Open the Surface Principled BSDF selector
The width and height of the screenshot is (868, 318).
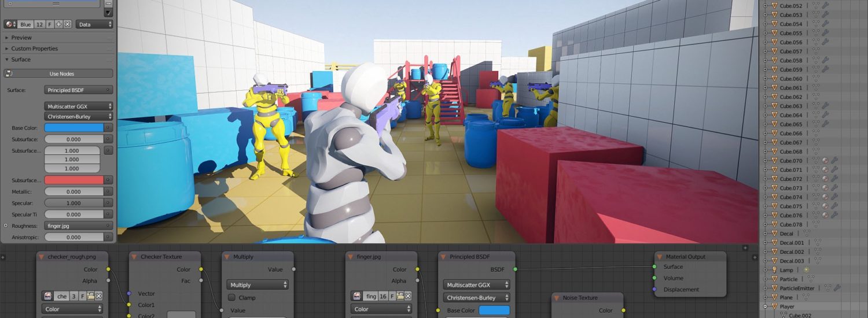tap(79, 90)
